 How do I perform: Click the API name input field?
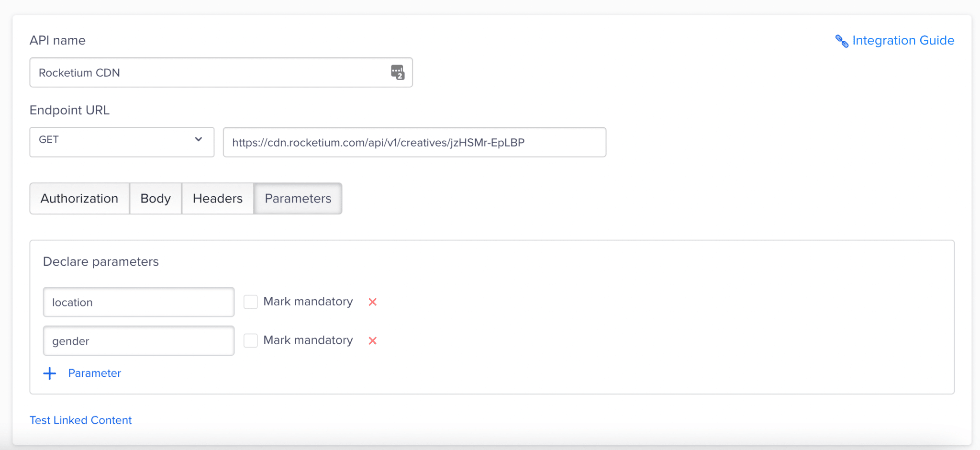191,72
